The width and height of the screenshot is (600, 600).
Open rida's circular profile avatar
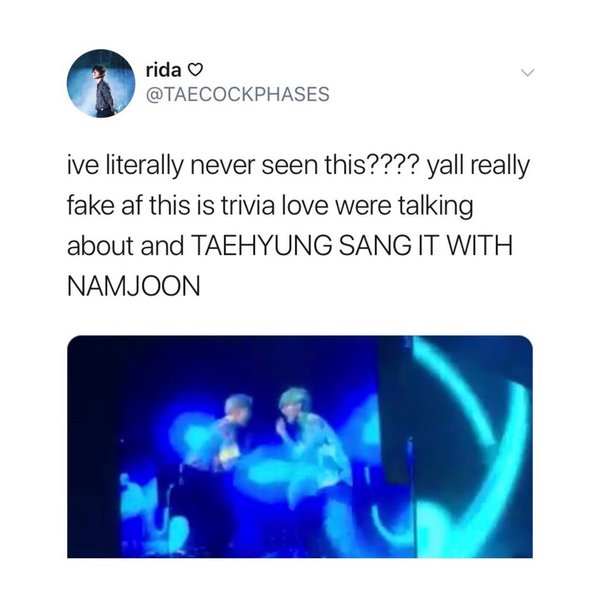(101, 83)
